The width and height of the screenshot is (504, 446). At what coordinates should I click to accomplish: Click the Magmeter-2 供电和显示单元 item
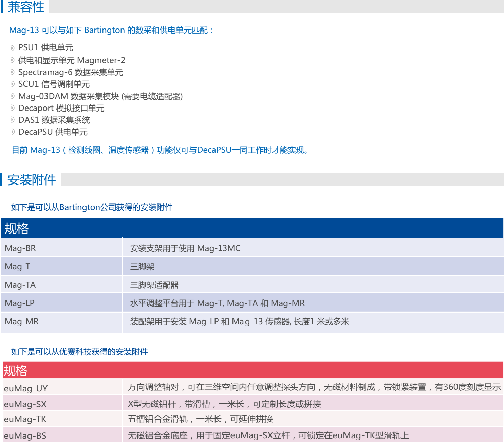click(x=72, y=60)
